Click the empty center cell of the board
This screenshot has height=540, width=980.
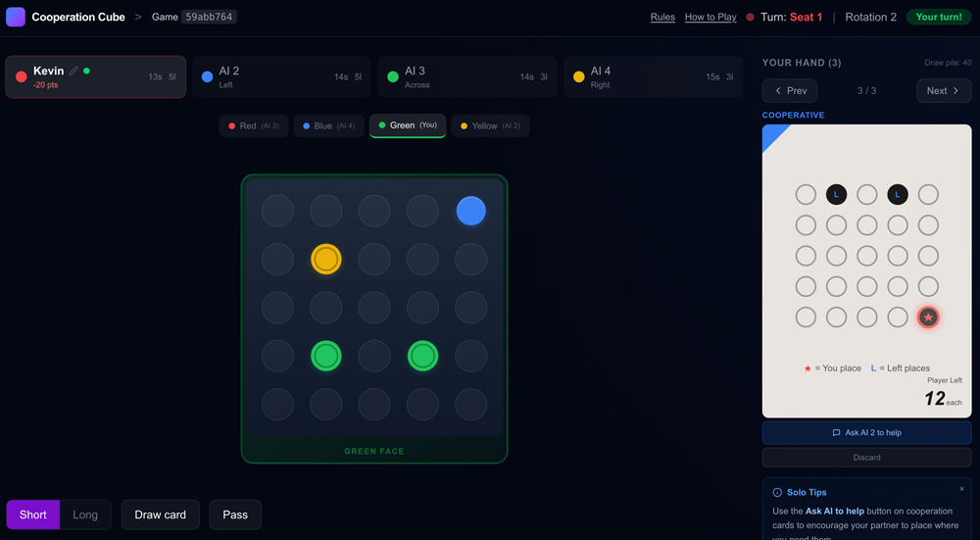click(x=374, y=308)
